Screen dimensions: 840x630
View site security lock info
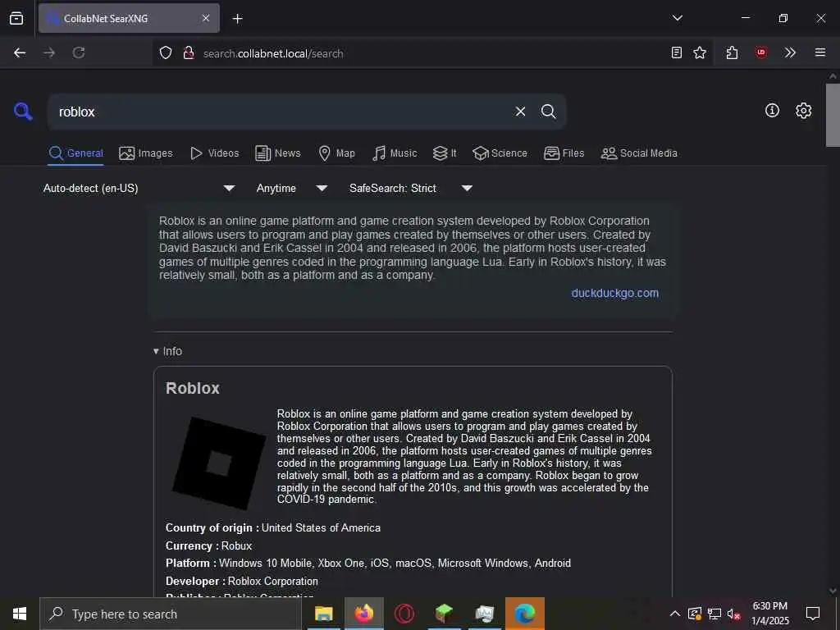(x=188, y=52)
